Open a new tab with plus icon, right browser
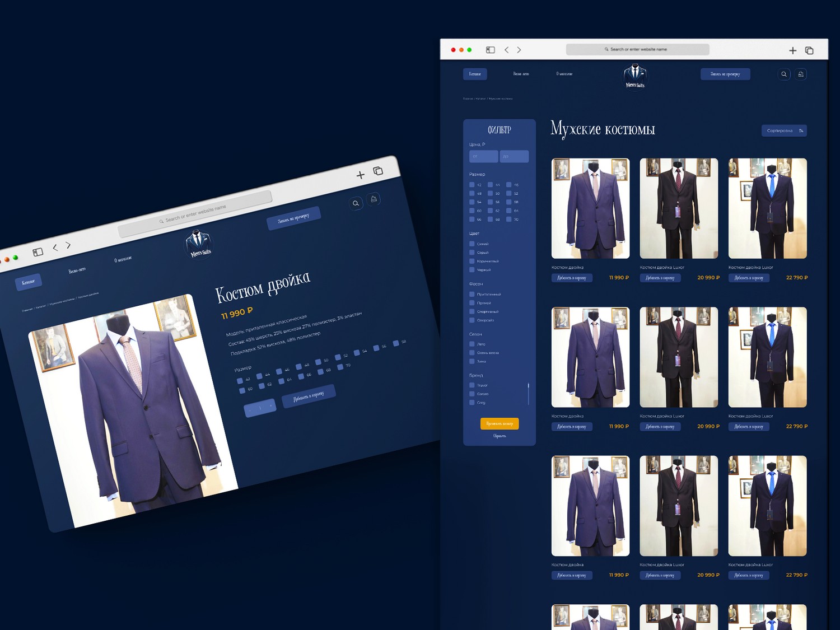The image size is (840, 630). click(x=792, y=50)
